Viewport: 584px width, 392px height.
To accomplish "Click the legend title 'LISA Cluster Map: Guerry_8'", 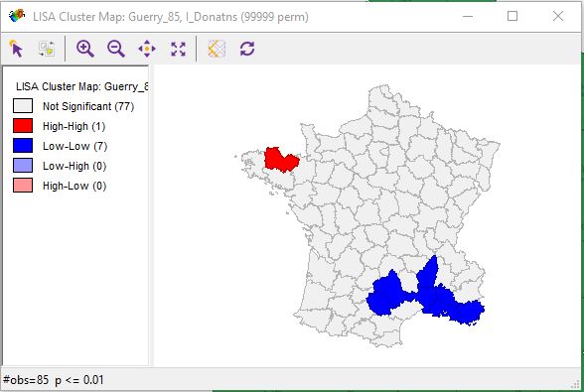I will coord(81,86).
